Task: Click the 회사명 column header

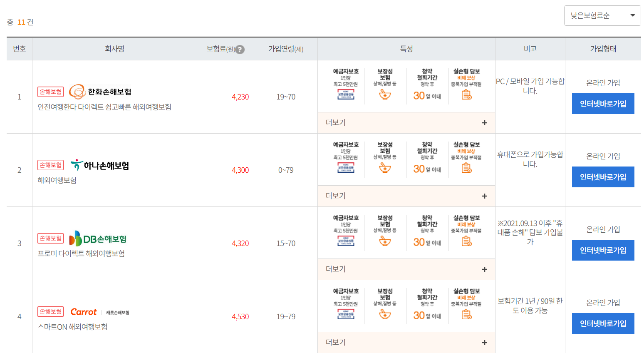Action: click(x=114, y=49)
